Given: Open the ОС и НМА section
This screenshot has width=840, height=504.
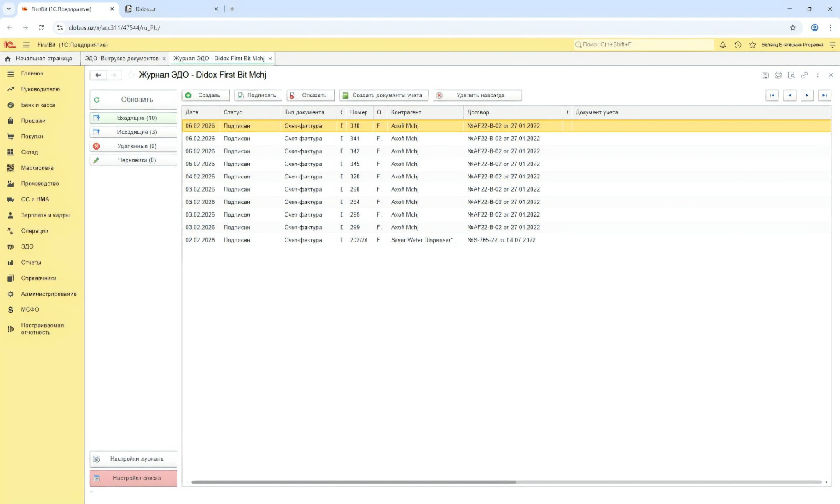Looking at the screenshot, I should click(35, 199).
